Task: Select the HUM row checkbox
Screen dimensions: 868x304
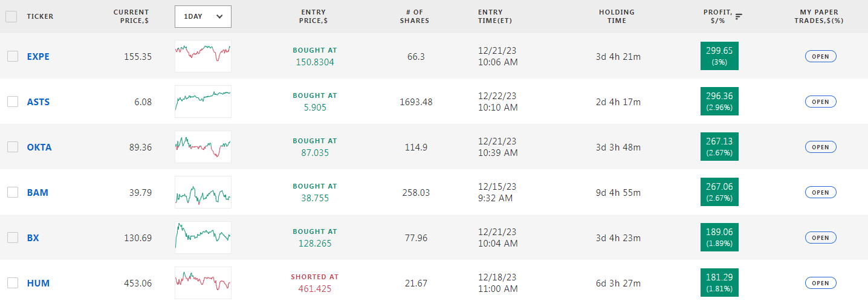Action: (x=13, y=283)
